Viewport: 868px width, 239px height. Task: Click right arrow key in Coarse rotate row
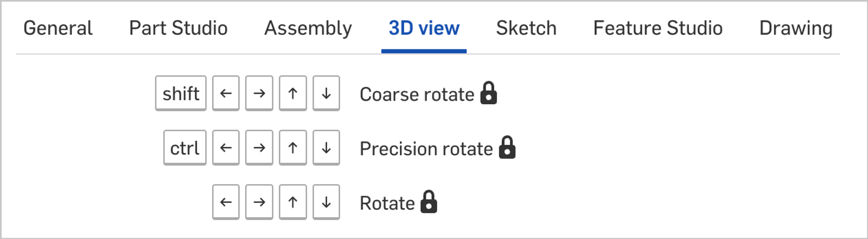pos(259,93)
